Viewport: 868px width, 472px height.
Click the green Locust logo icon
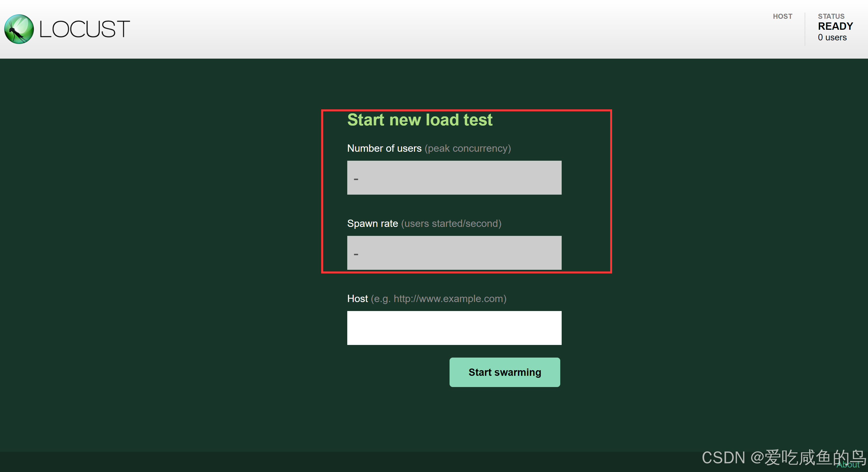tap(19, 29)
